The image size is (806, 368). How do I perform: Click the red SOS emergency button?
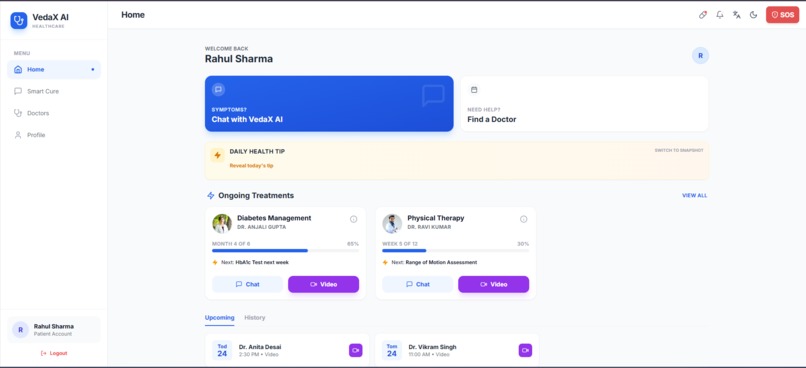pos(782,15)
